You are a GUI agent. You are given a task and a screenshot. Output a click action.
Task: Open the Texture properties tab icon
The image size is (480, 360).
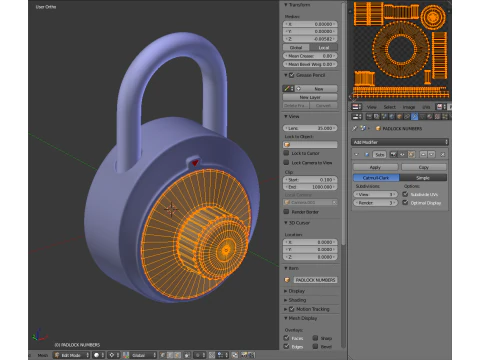coord(437,117)
